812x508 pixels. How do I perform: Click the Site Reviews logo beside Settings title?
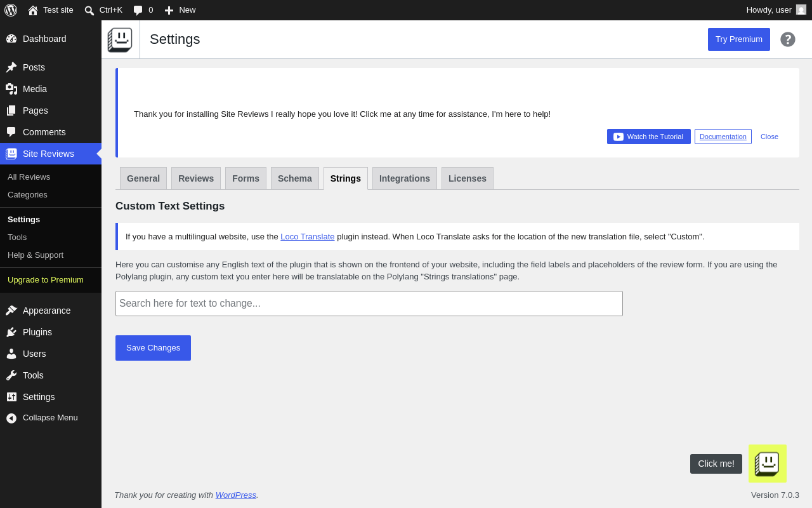coord(120,39)
